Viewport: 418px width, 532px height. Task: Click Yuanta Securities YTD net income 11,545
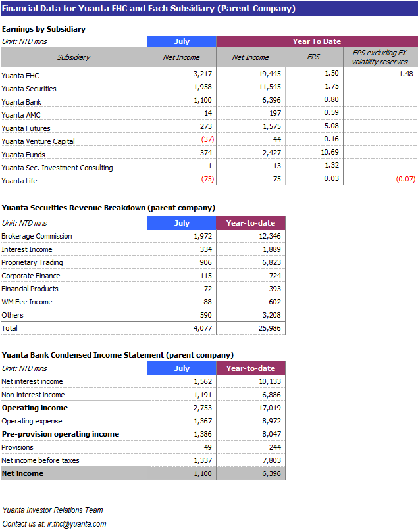tap(270, 87)
